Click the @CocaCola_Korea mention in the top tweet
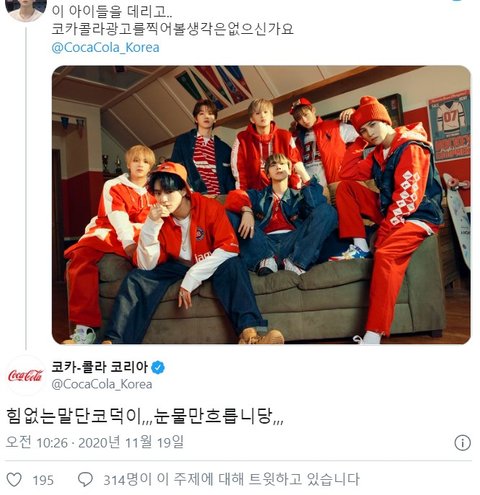 (105, 47)
